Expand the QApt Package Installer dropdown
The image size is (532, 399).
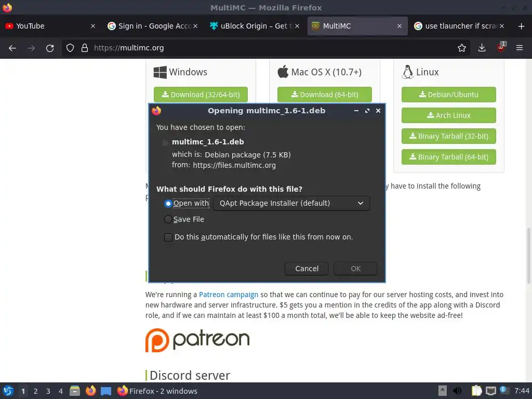pyautogui.click(x=291, y=203)
